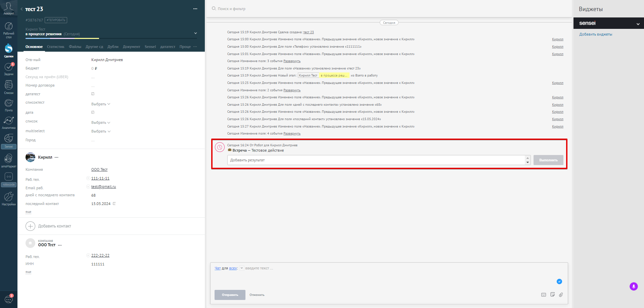Open the calendar for the дата field

click(x=93, y=112)
